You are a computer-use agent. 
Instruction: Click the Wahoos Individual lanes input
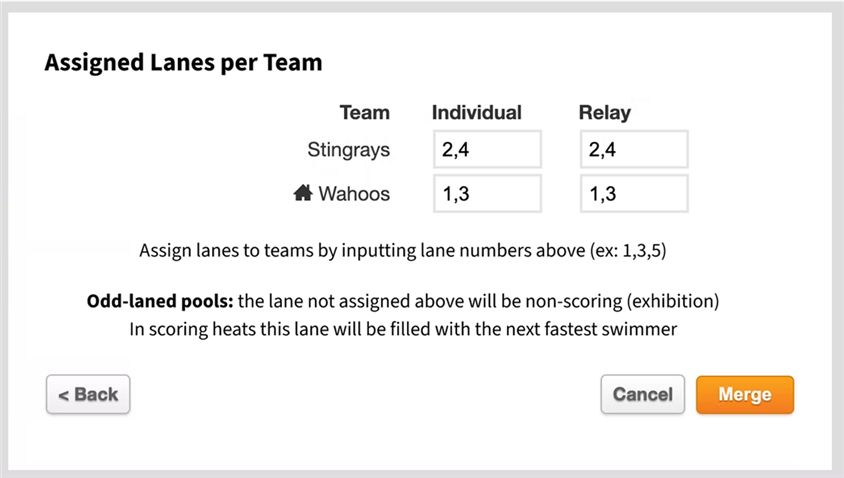(487, 194)
